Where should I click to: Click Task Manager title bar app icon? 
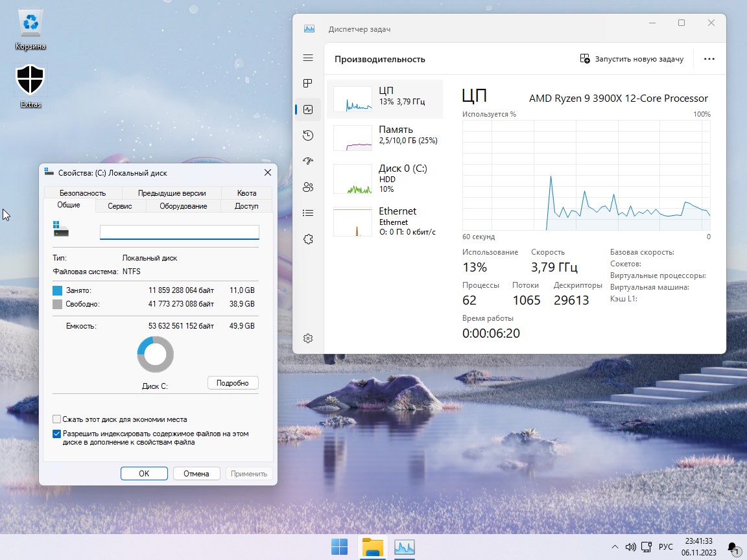pos(309,29)
